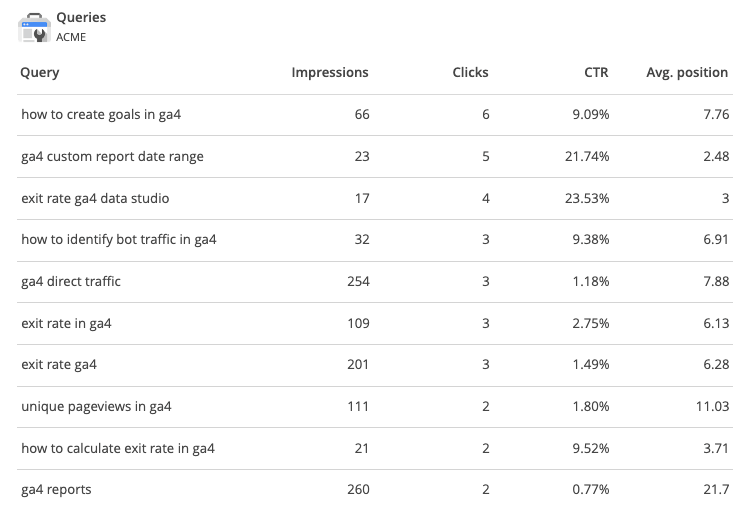The image size is (750, 510).
Task: Sort table by CTR column header
Action: click(596, 72)
